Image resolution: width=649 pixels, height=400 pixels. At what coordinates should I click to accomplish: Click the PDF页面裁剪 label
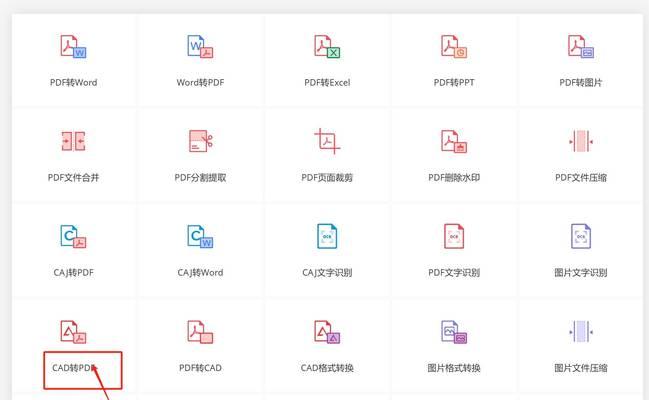click(x=327, y=178)
